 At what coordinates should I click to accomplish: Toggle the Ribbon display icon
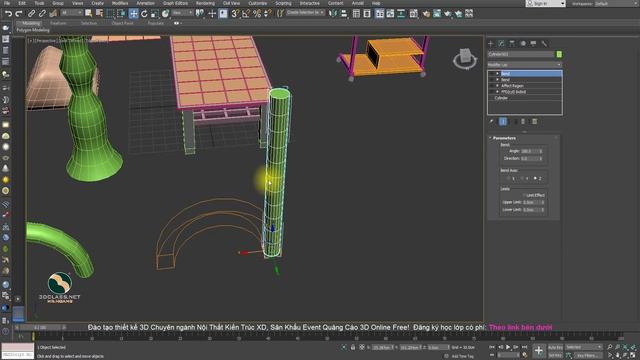point(380,13)
